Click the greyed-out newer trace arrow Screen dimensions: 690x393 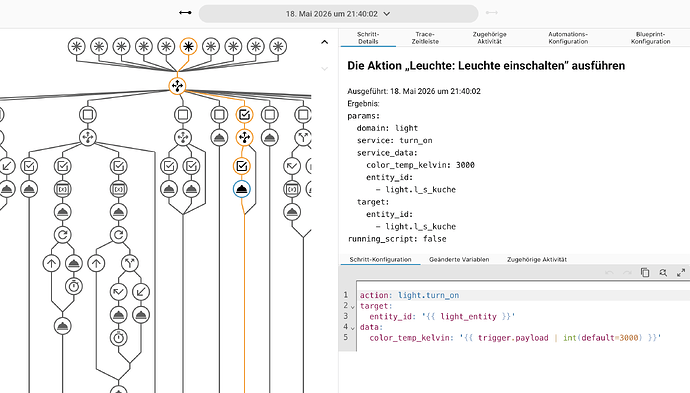(x=492, y=13)
